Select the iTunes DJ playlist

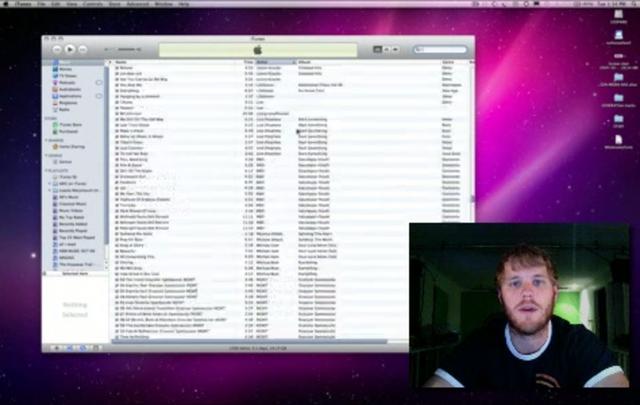point(68,177)
